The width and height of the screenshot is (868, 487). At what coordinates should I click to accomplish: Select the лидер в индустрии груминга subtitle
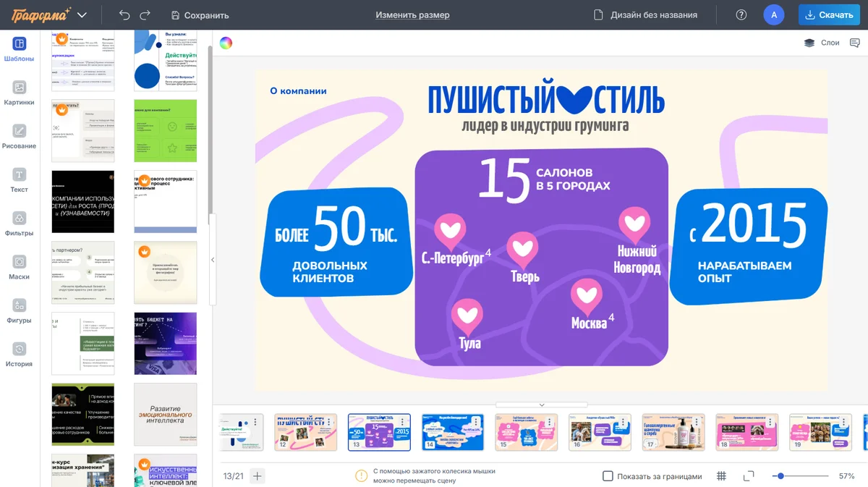pyautogui.click(x=545, y=125)
